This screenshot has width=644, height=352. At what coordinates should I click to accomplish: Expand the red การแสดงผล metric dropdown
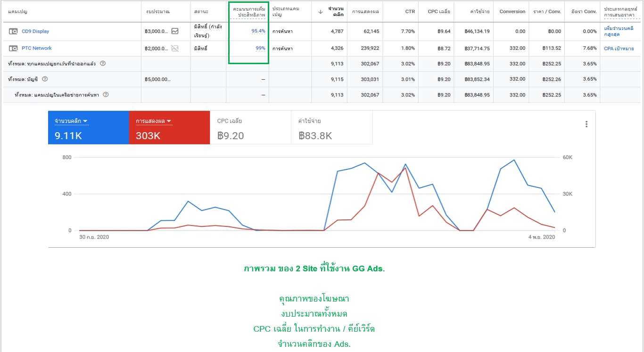pos(168,121)
